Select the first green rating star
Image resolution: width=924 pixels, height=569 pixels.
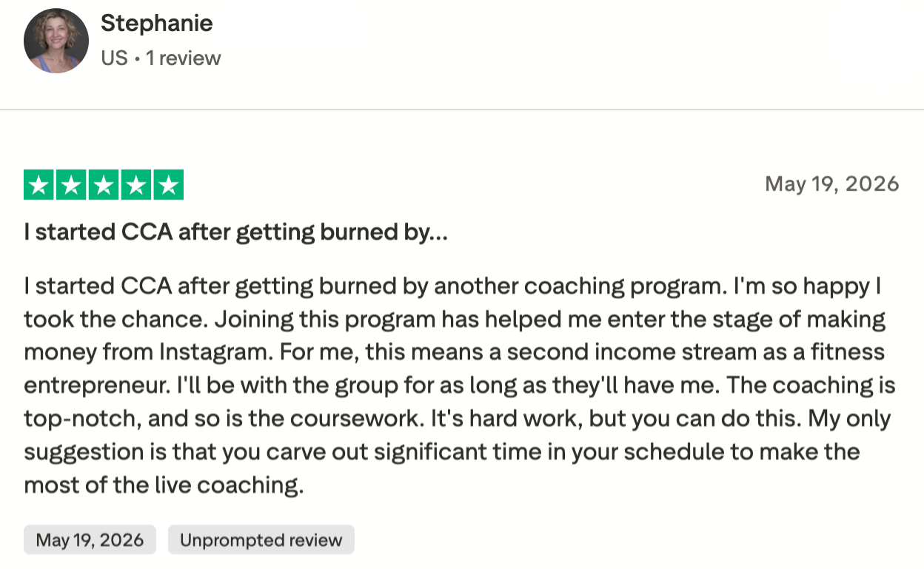pos(38,185)
